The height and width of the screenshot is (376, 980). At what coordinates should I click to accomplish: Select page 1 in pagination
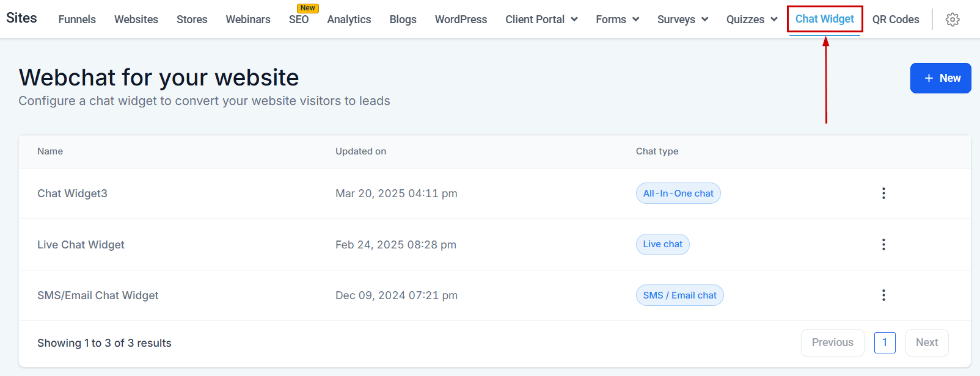[x=884, y=342]
